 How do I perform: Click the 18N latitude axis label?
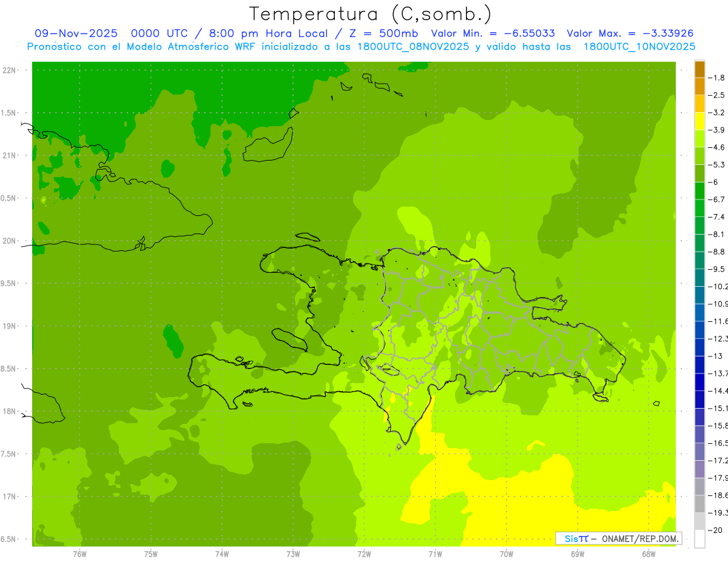[9, 411]
